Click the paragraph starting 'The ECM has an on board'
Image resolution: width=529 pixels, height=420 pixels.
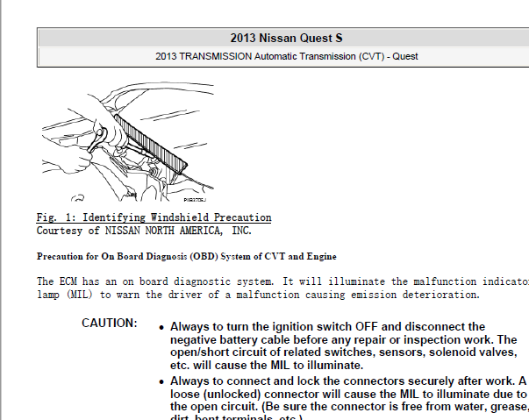point(282,288)
